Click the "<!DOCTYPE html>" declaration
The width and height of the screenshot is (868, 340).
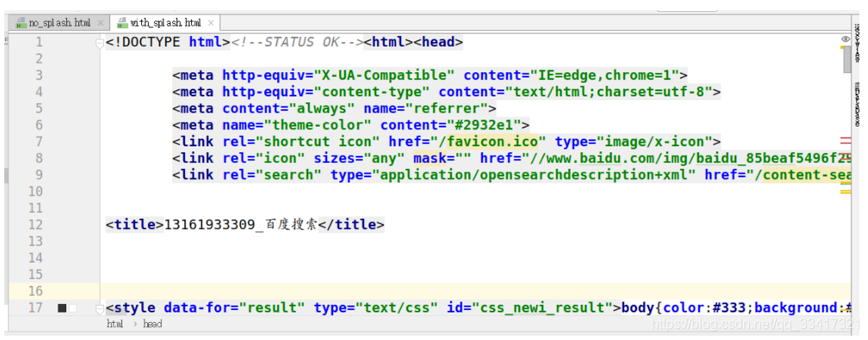click(168, 42)
